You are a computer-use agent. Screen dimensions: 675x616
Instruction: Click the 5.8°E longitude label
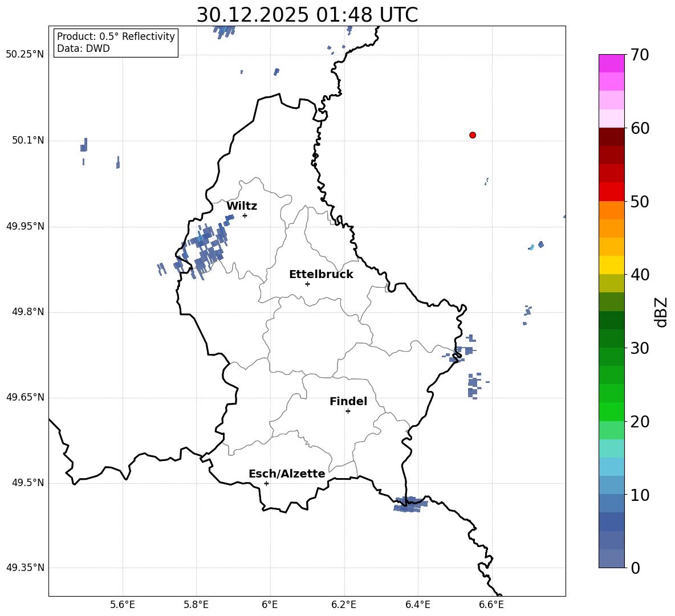pyautogui.click(x=196, y=605)
